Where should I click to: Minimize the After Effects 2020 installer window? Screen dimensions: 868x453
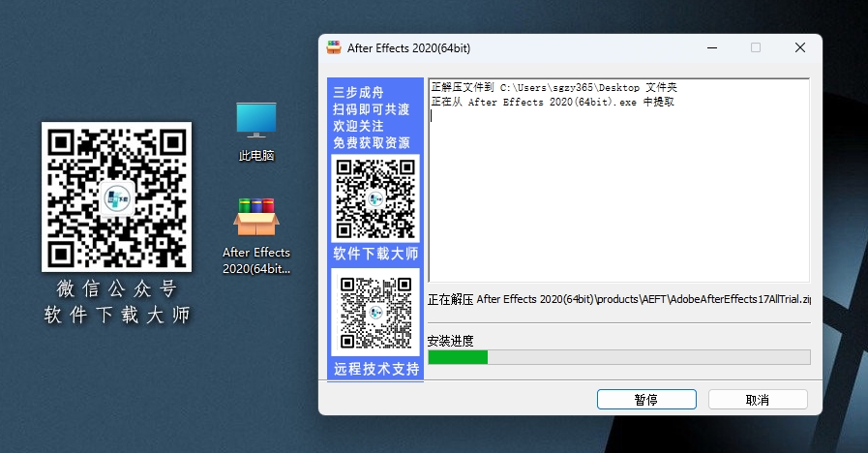[x=712, y=47]
